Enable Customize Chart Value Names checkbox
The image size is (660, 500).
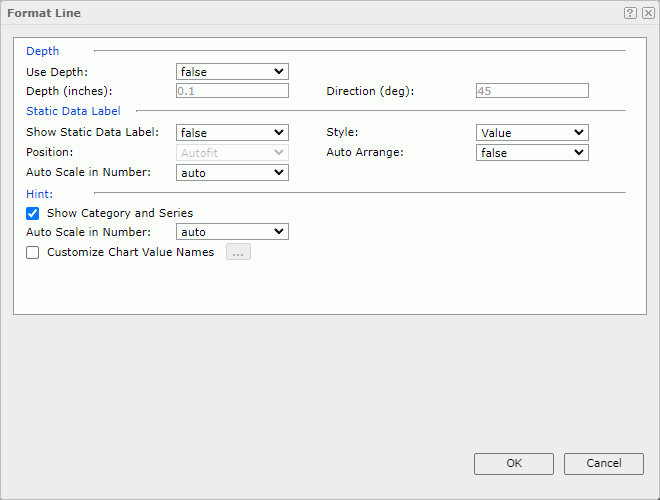pyautogui.click(x=33, y=253)
